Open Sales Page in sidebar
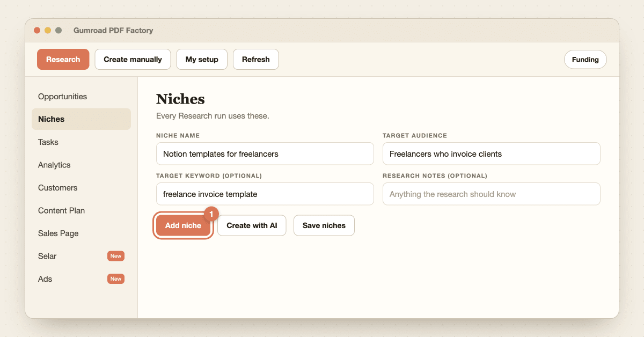Image resolution: width=644 pixels, height=337 pixels. point(81,233)
